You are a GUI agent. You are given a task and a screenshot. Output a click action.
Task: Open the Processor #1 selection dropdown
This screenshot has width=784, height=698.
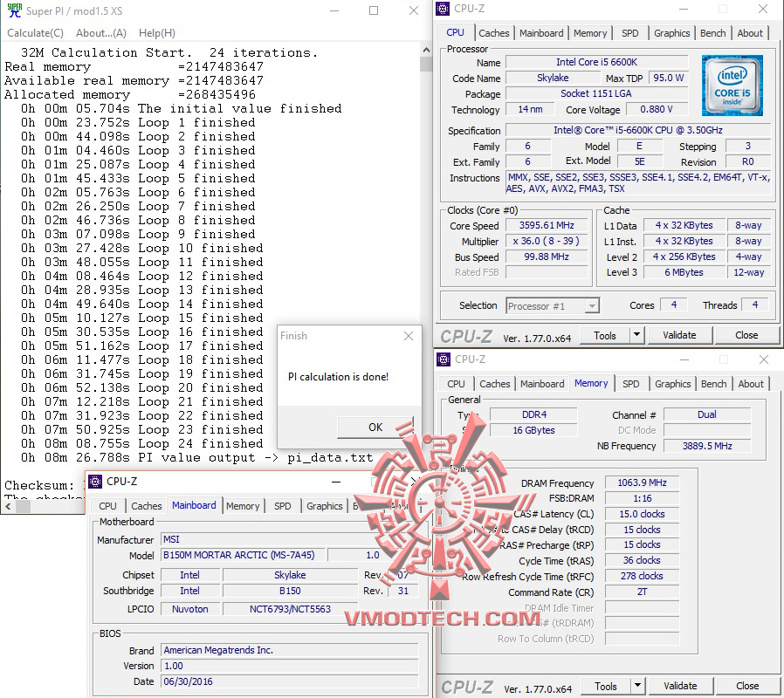[553, 305]
